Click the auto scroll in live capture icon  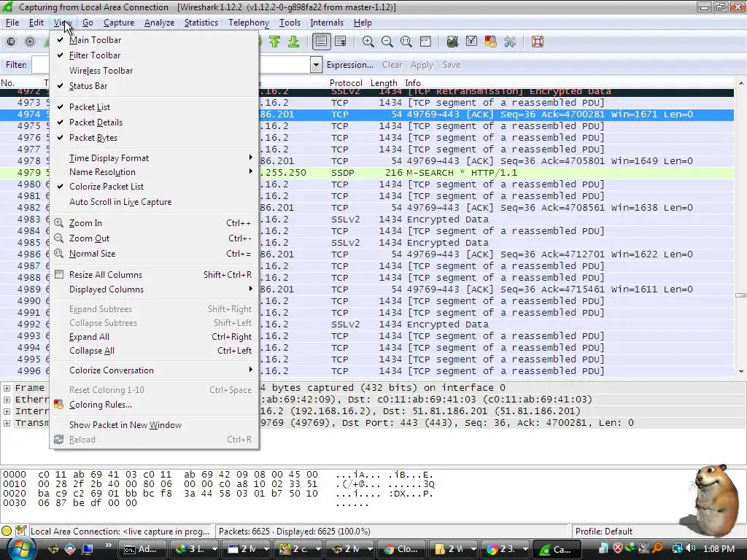[x=341, y=42]
